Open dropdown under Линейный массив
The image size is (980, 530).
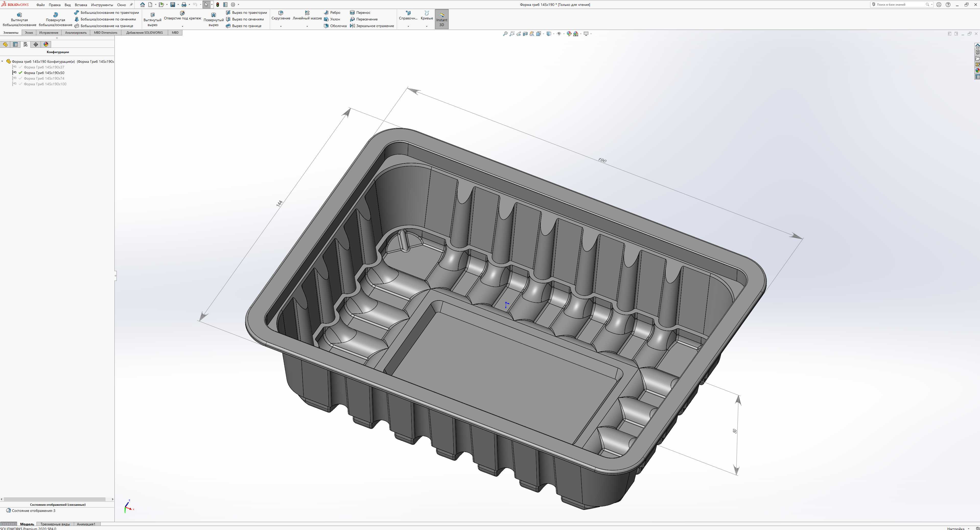[x=307, y=26]
